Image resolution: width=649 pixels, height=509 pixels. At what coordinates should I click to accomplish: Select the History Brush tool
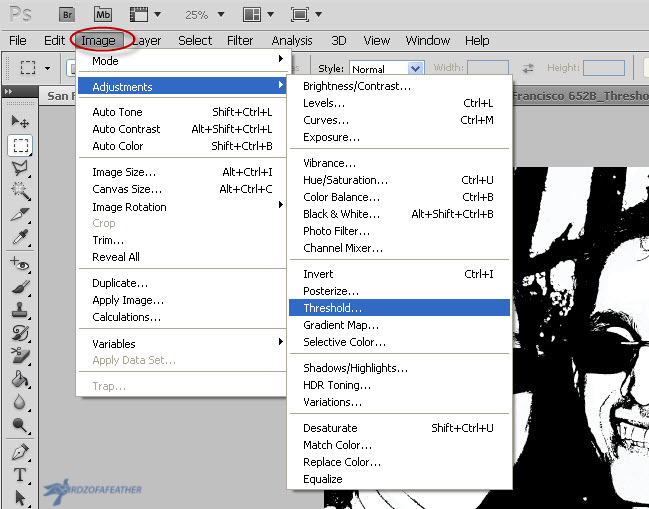tap(20, 333)
